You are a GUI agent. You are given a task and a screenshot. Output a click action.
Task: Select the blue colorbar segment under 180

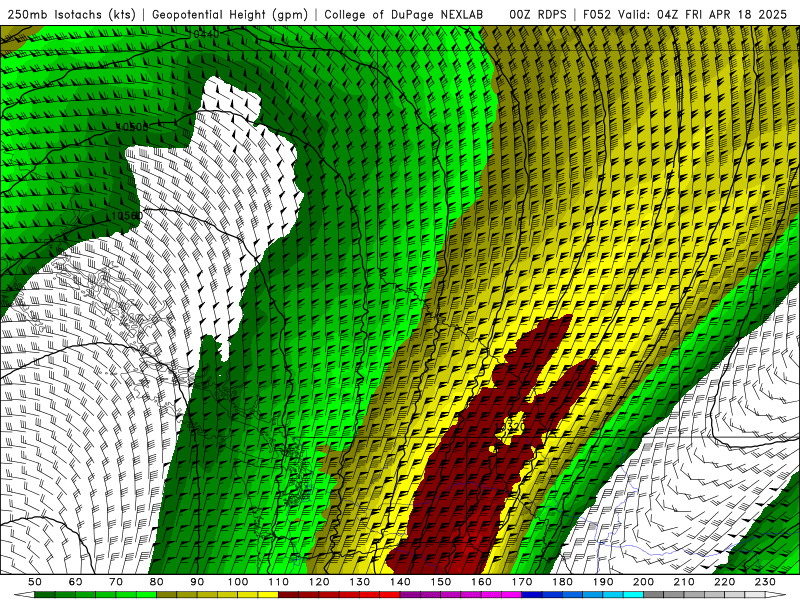tap(552, 595)
